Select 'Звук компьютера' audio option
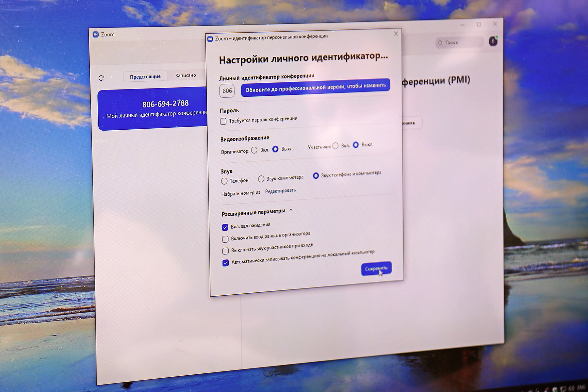The image size is (588, 392). (x=261, y=179)
